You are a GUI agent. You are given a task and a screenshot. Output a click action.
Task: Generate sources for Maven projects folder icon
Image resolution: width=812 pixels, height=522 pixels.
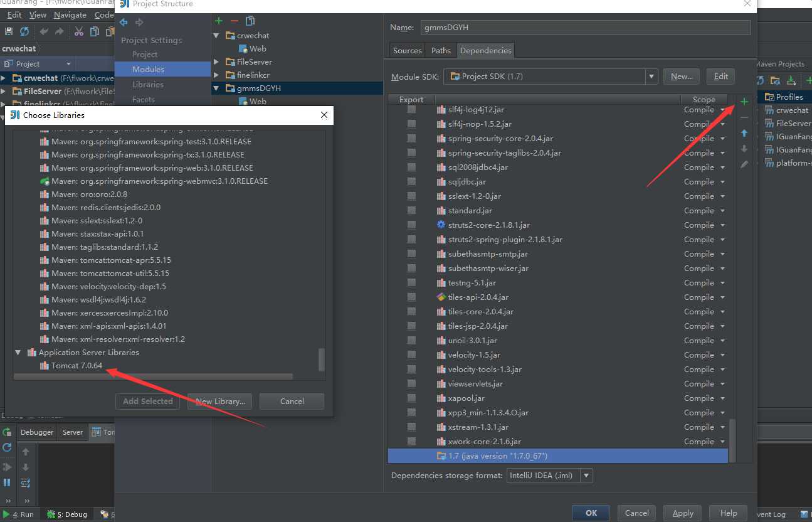tap(776, 80)
